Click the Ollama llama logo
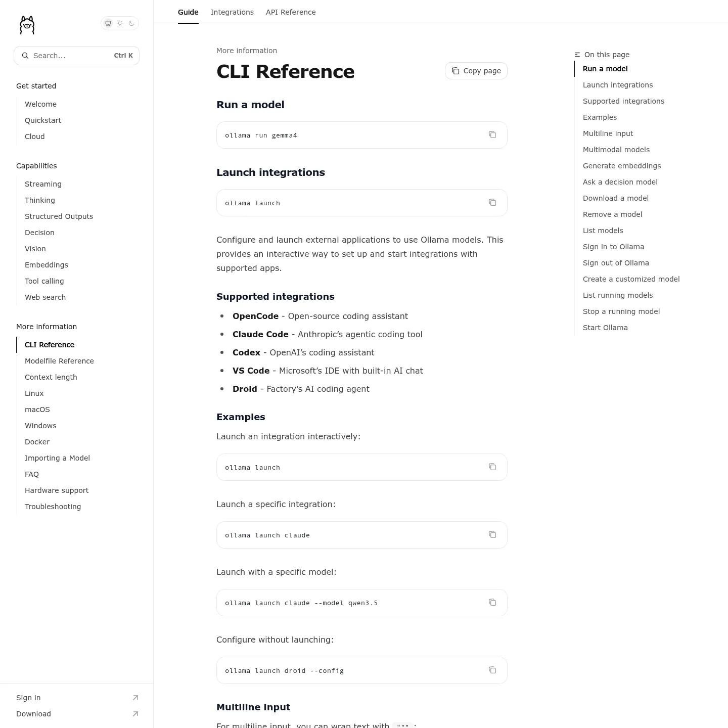The width and height of the screenshot is (728, 728). tap(27, 25)
